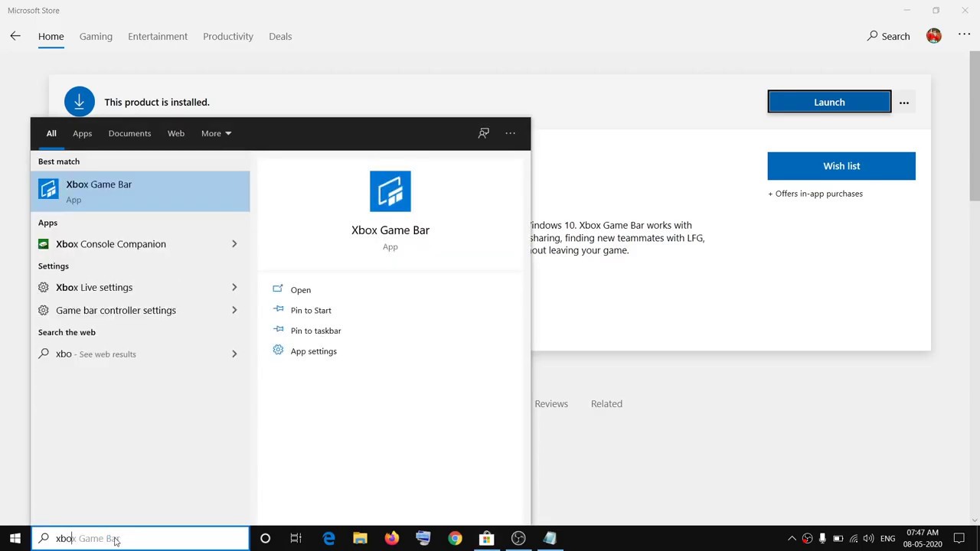Open the Entertainment tab in Store
Screen dimensions: 980x551
[x=158, y=36]
